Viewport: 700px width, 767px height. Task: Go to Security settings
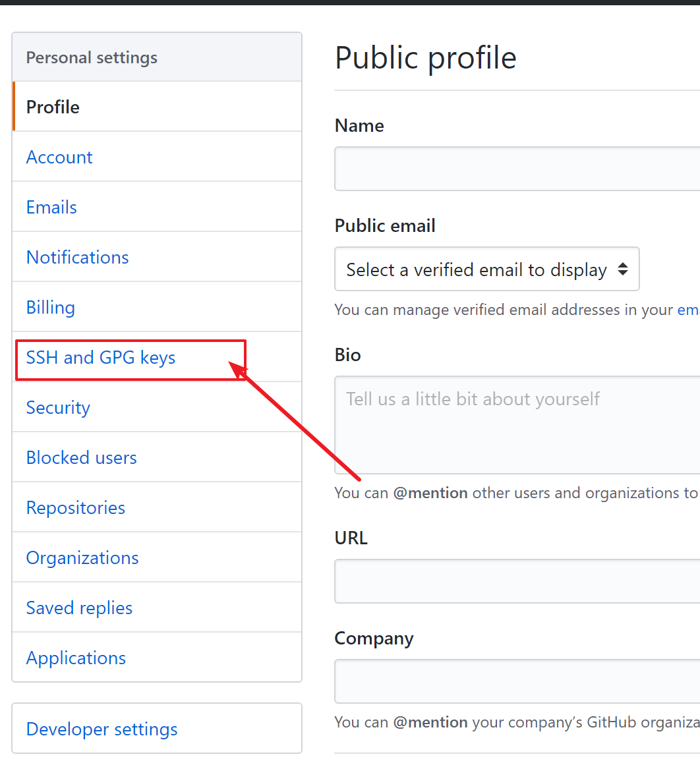pos(157,407)
